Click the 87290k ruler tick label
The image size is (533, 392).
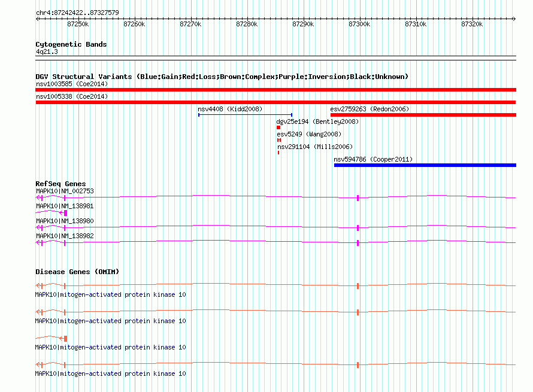303,24
